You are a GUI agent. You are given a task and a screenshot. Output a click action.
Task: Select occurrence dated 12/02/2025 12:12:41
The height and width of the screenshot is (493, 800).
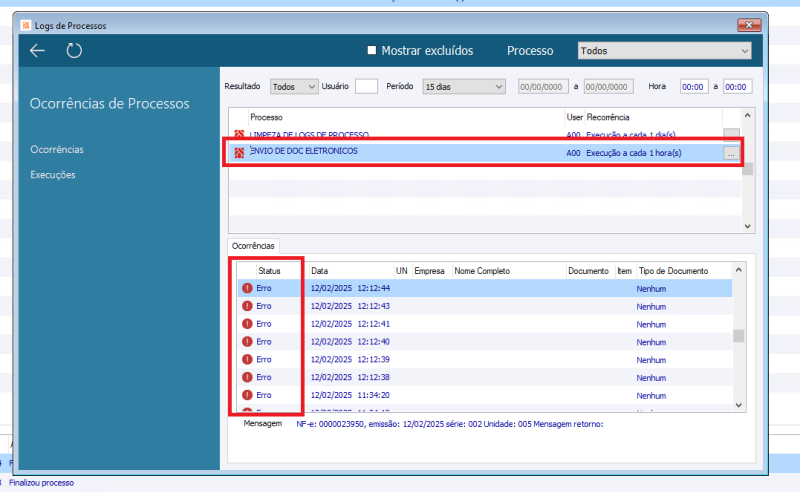(485, 324)
